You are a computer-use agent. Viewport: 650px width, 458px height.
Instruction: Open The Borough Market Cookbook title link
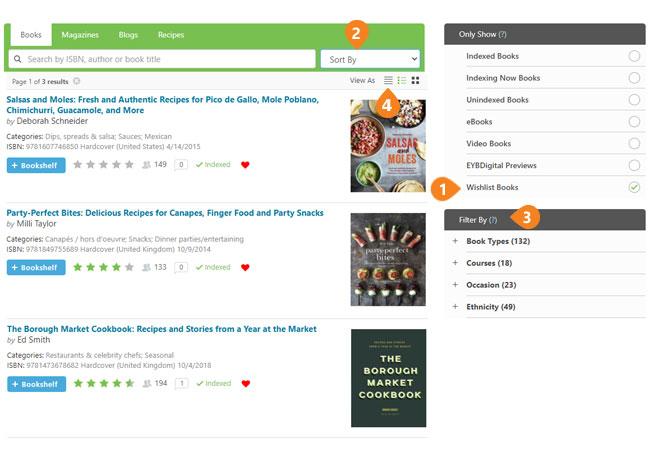click(162, 329)
